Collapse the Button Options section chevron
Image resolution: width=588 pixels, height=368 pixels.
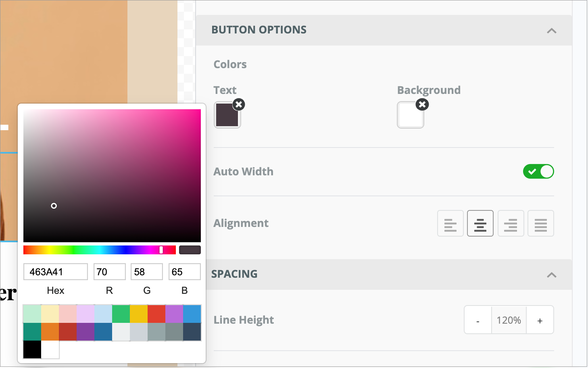coord(551,31)
